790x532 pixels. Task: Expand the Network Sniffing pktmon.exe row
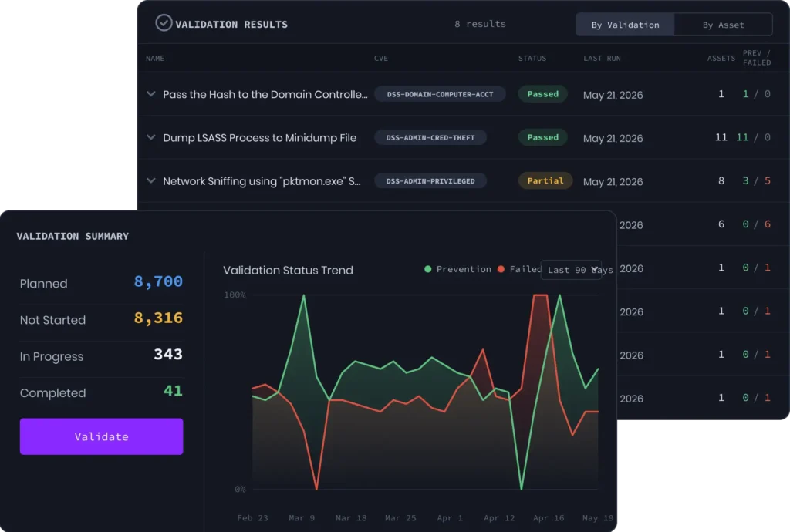(150, 180)
